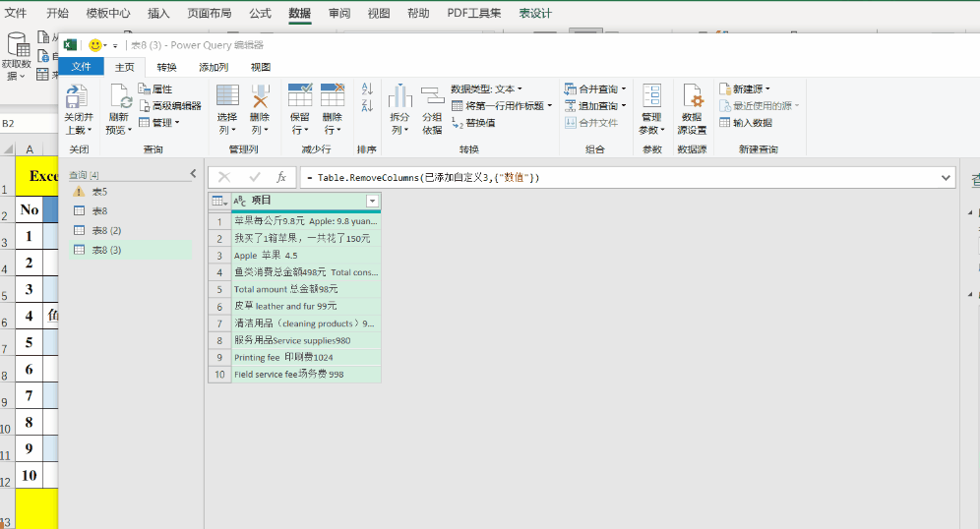
Task: Open 公式 tab in the Excel window
Action: pyautogui.click(x=260, y=13)
